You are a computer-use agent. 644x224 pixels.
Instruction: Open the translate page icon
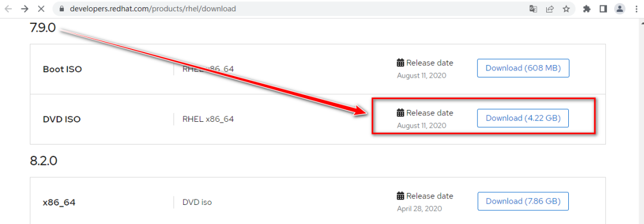click(x=533, y=8)
